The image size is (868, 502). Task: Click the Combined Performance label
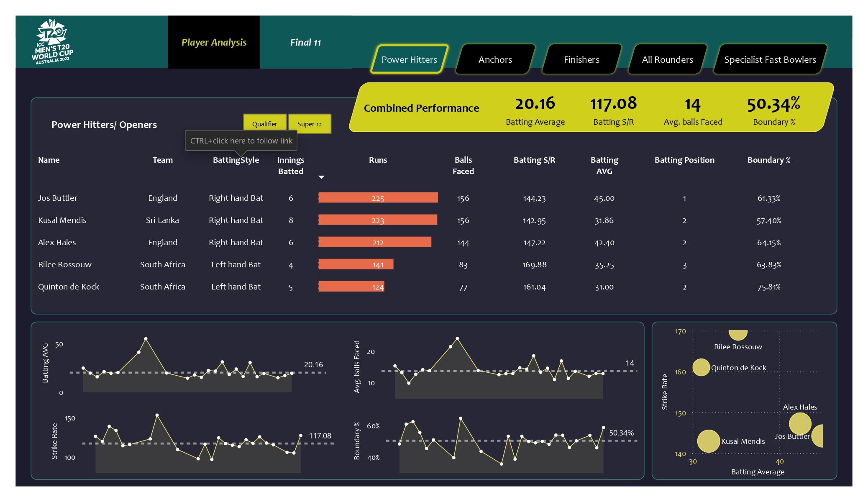[x=421, y=108]
